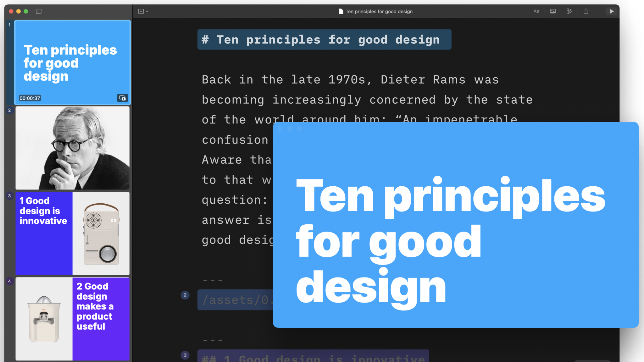644x362 pixels.
Task: Expand the add slide dropdown chevron
Action: point(147,12)
